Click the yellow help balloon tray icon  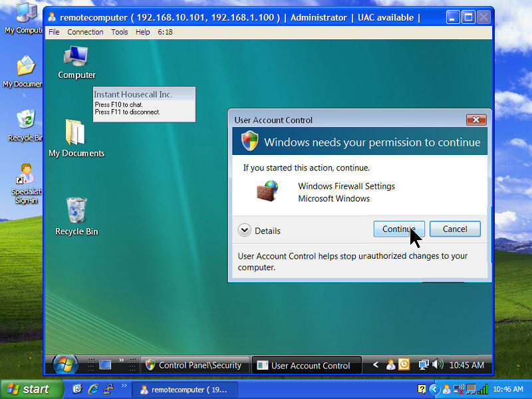pos(422,389)
